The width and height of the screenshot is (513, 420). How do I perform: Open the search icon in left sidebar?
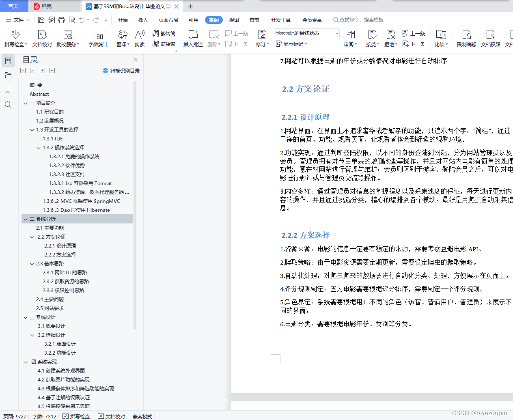coord(8,105)
